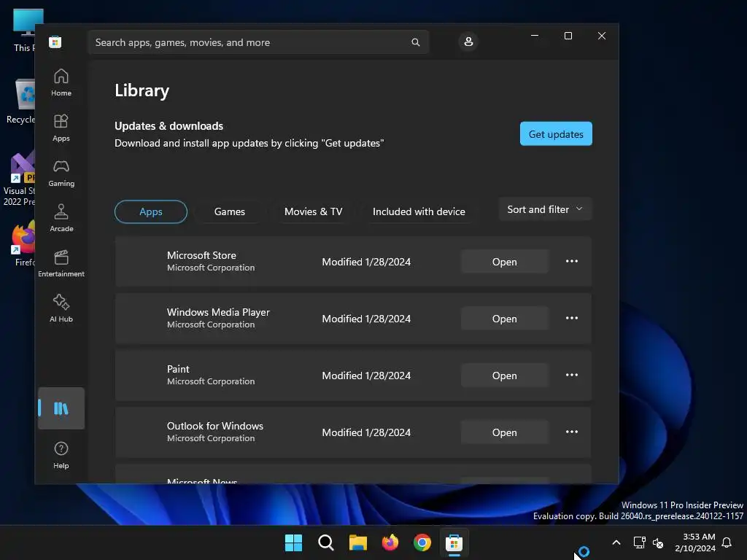Launch Google Chrome from taskbar
The width and height of the screenshot is (747, 560).
[422, 542]
